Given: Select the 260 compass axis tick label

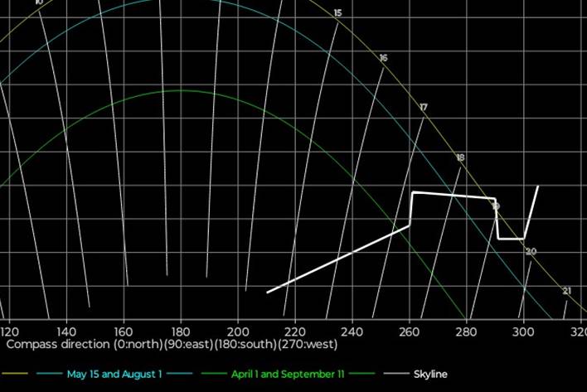Looking at the screenshot, I should coord(409,329).
